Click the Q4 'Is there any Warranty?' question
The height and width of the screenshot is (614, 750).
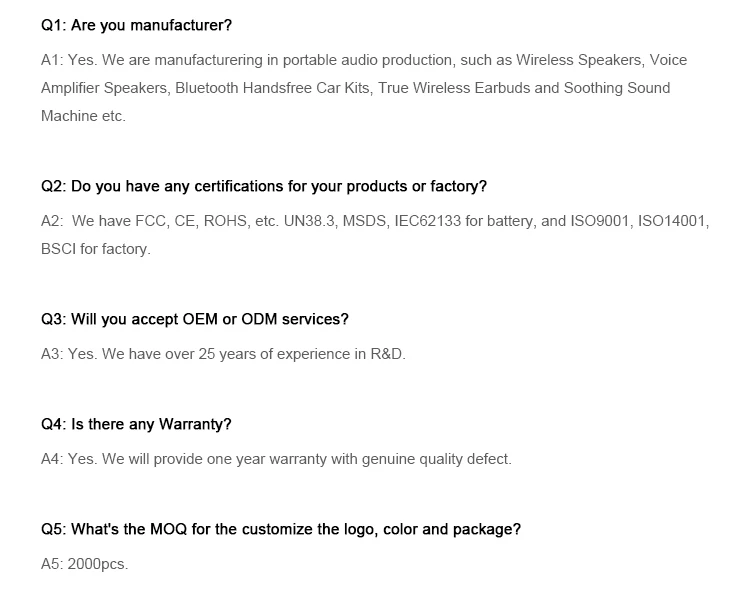136,424
